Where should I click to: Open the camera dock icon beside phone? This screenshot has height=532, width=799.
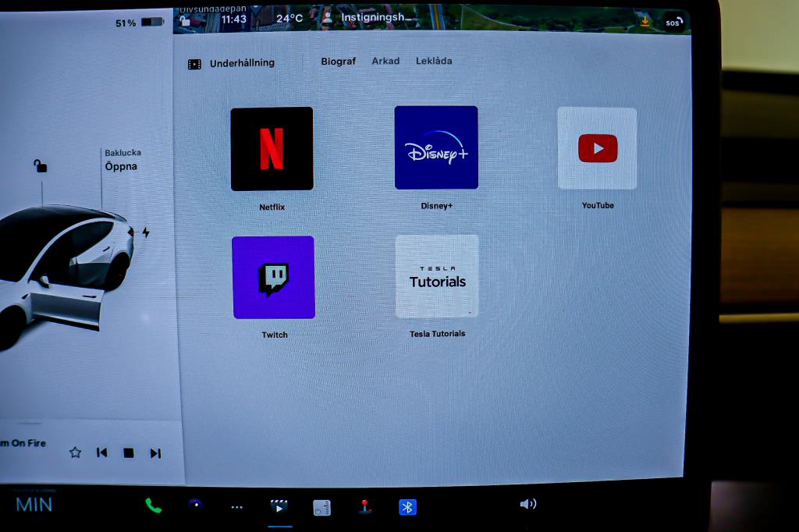195,505
